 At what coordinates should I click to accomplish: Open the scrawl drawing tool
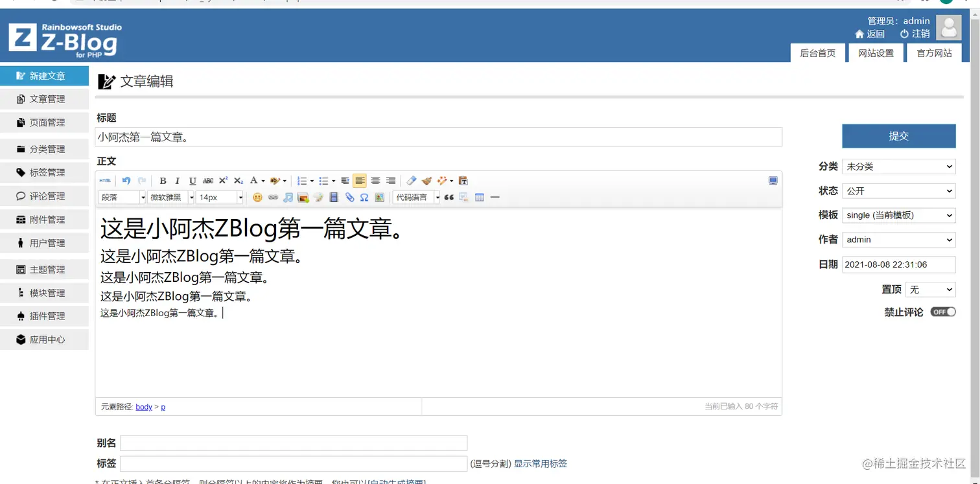[x=318, y=198]
